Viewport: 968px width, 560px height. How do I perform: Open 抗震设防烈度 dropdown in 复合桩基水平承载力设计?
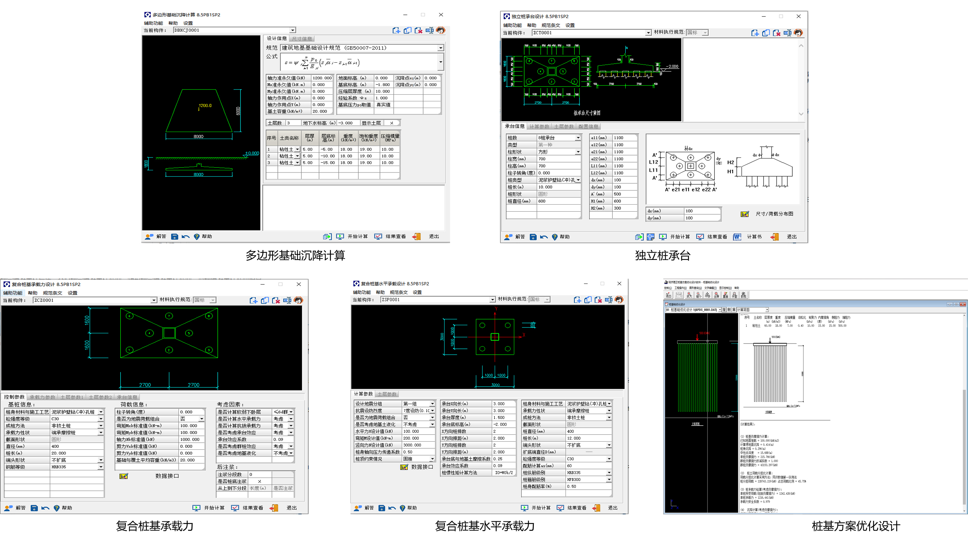point(432,411)
